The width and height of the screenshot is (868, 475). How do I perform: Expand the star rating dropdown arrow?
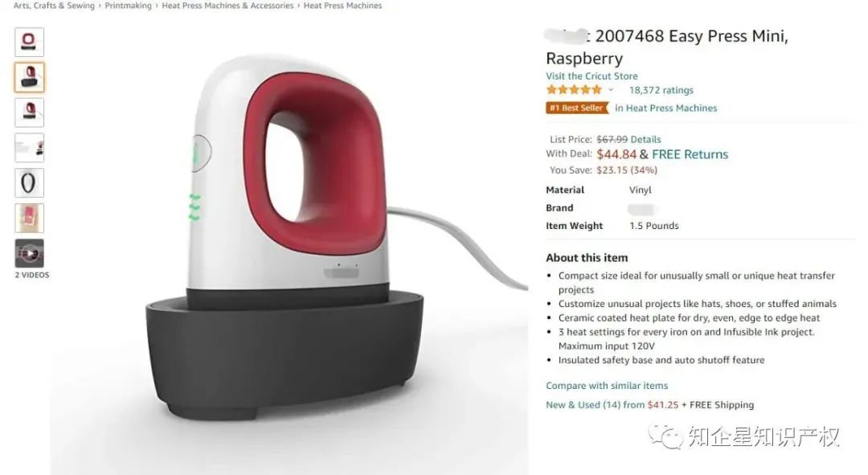click(x=611, y=90)
